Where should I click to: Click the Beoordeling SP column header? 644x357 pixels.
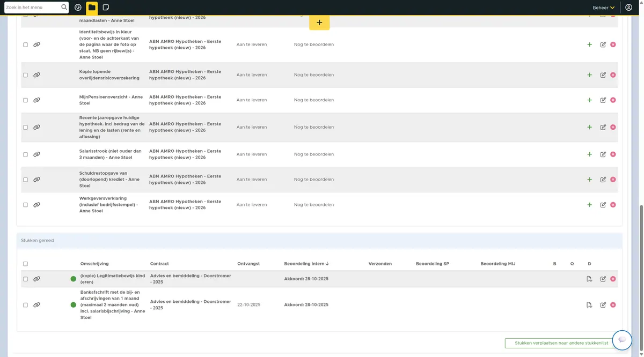coord(433,264)
